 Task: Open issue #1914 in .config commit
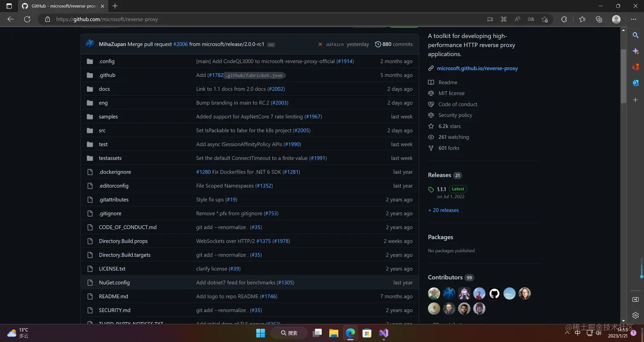tap(345, 61)
